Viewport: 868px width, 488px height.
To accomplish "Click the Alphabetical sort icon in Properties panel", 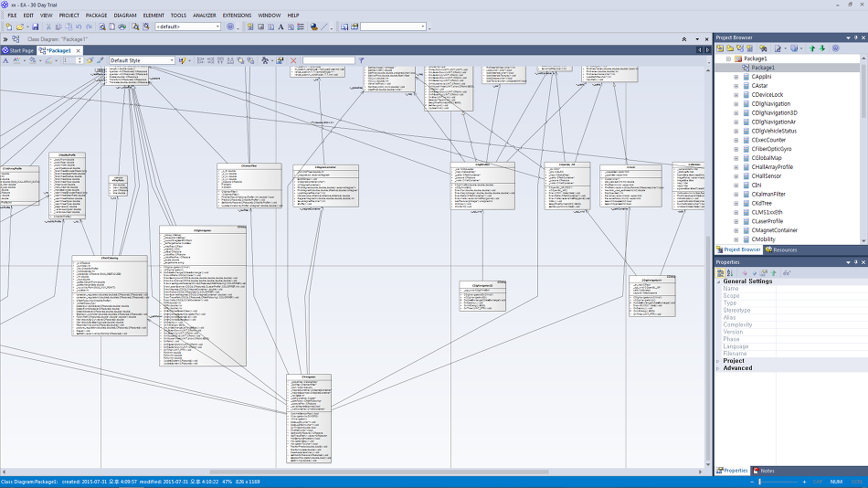I will (x=730, y=273).
